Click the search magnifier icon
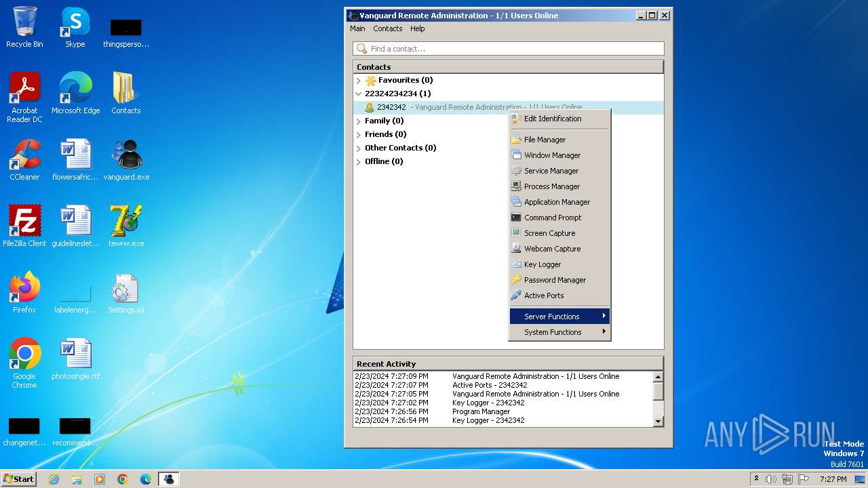 pos(362,49)
